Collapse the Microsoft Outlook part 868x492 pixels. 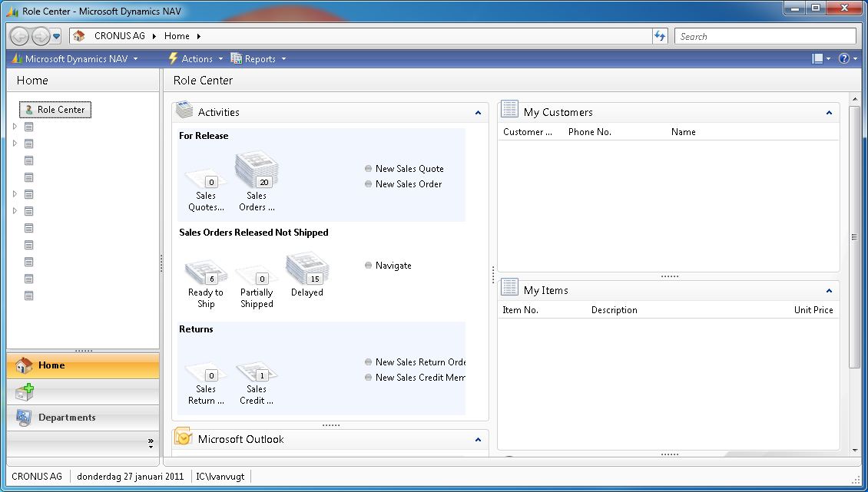[x=478, y=440]
